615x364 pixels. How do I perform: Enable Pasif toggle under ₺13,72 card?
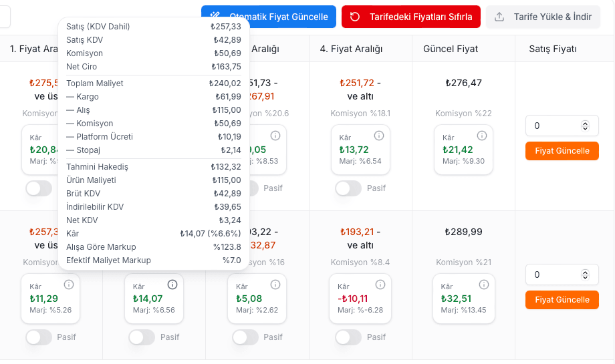pyautogui.click(x=348, y=188)
